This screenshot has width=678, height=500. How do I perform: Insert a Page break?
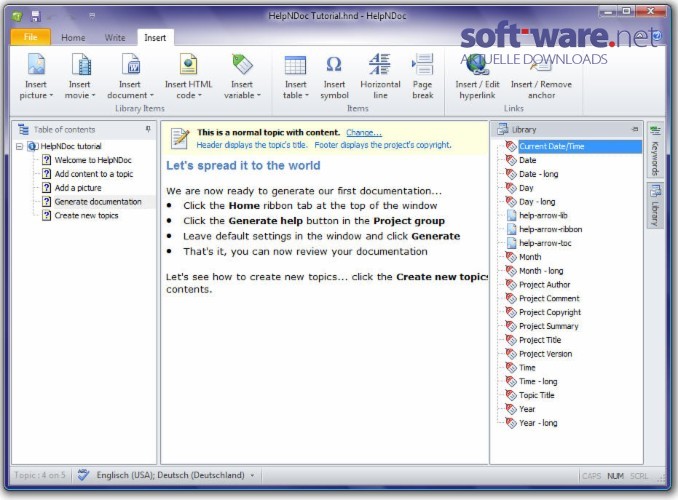click(422, 76)
